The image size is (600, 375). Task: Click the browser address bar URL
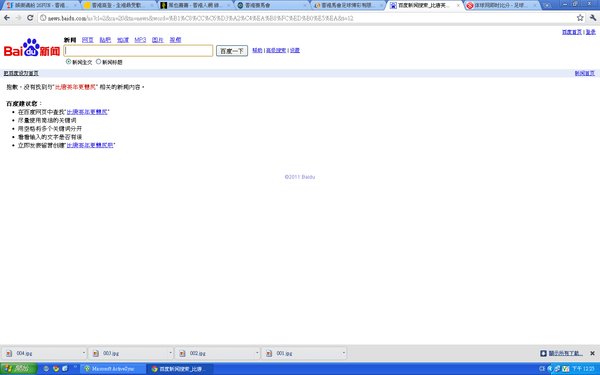(200, 18)
